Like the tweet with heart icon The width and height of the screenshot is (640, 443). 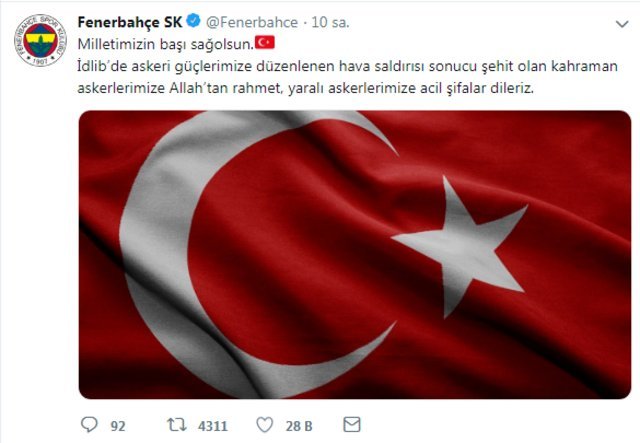coord(264,425)
